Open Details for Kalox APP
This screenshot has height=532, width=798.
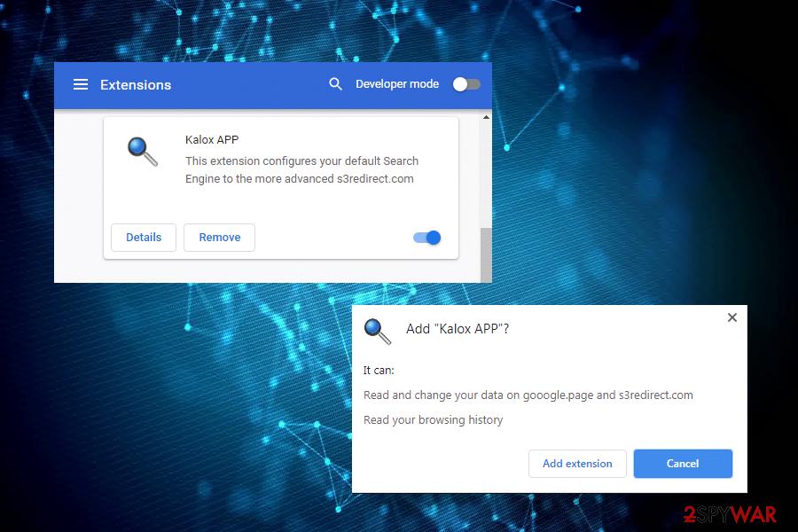[144, 238]
